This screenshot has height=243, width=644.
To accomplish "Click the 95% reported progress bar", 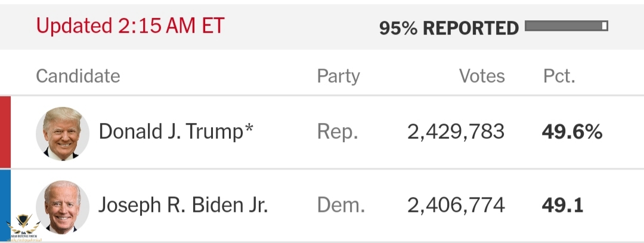I will [x=566, y=26].
